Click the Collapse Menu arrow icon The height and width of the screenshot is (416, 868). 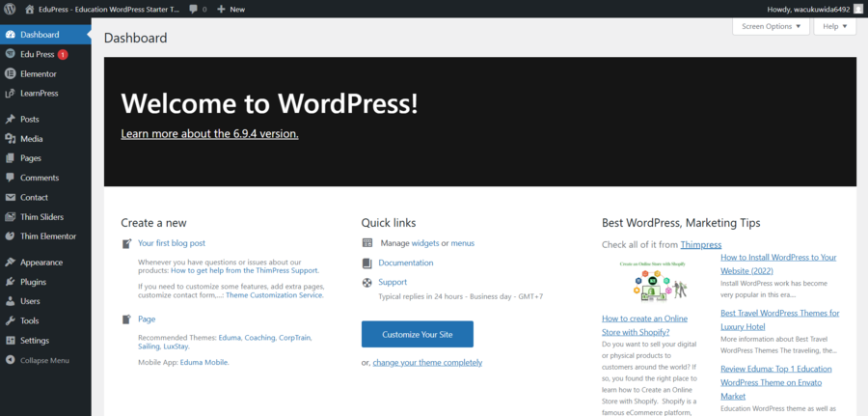pyautogui.click(x=10, y=360)
